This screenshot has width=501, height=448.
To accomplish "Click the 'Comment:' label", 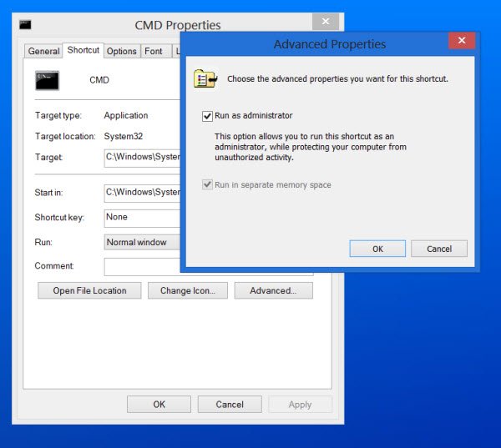I will tap(54, 265).
